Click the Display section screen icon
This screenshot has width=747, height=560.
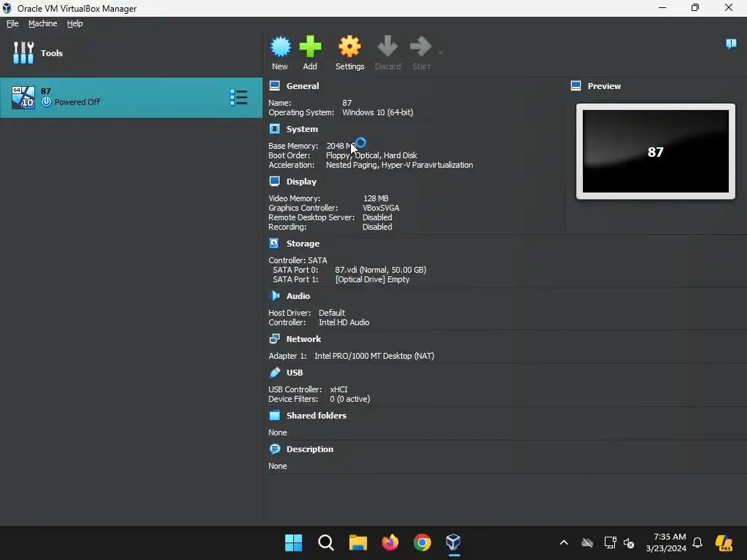coord(274,182)
